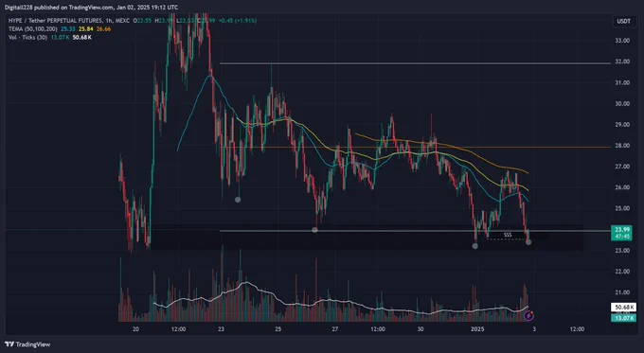644x353 pixels.
Task: Click the 31.00 price axis label
Action: 622,82
